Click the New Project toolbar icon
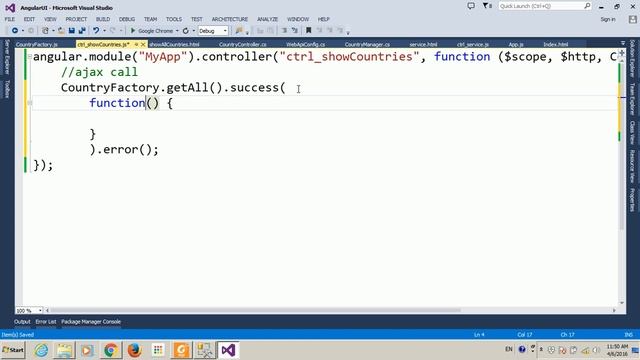Image resolution: width=640 pixels, height=360 pixels. click(45, 31)
